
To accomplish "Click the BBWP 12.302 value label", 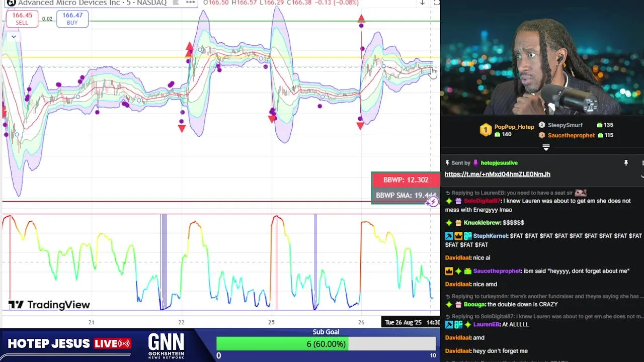I will click(x=406, y=179).
